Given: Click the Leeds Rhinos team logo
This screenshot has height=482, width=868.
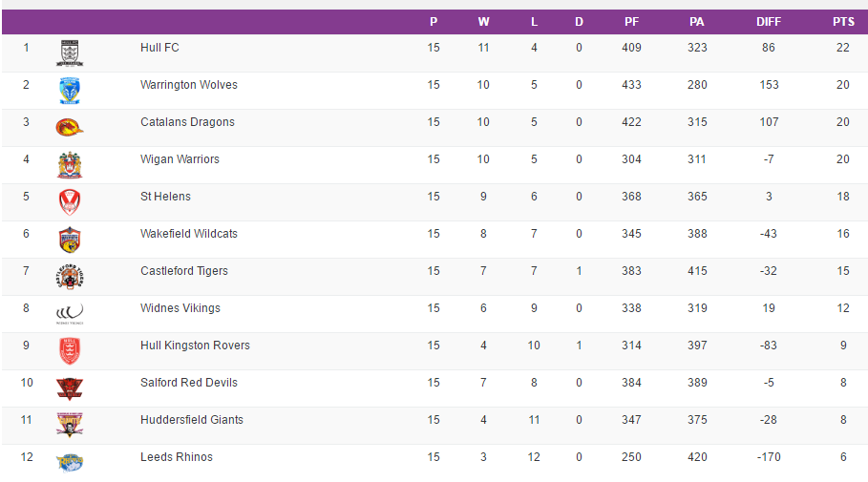Looking at the screenshot, I should pyautogui.click(x=70, y=462).
